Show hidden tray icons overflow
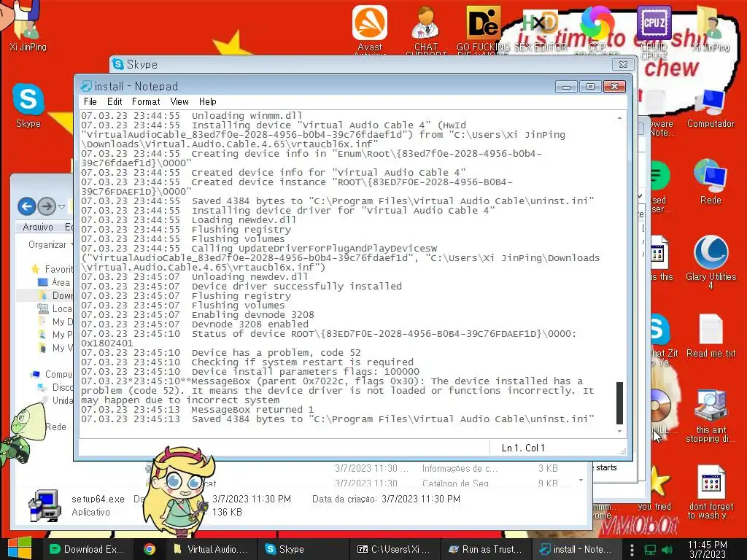 tap(632, 550)
